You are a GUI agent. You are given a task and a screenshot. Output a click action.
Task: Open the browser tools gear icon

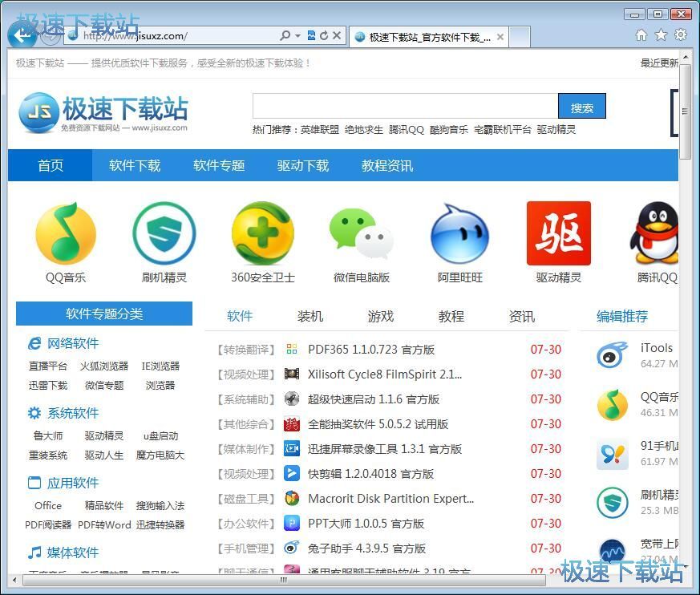[681, 34]
